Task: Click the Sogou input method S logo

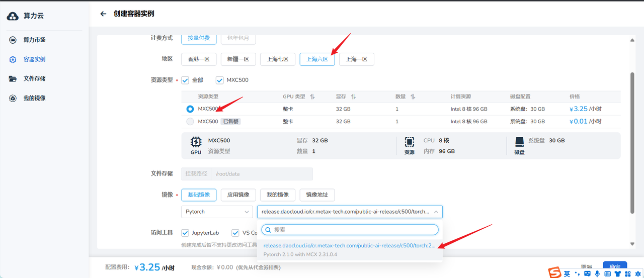Action: (x=554, y=273)
